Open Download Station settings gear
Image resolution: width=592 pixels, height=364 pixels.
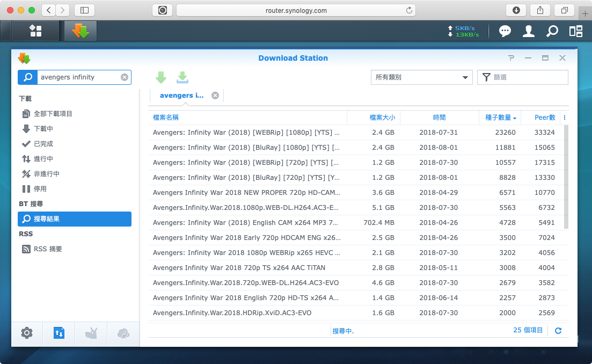click(x=27, y=333)
